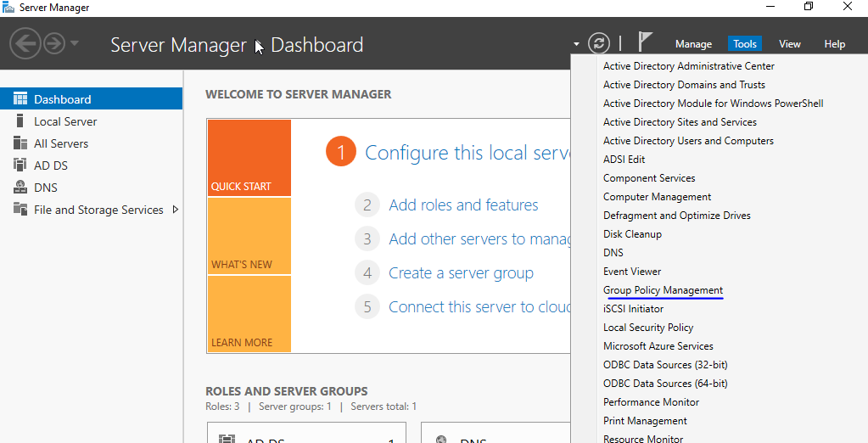The image size is (868, 443).
Task: Open Computer Management from Tools menu
Action: (657, 197)
